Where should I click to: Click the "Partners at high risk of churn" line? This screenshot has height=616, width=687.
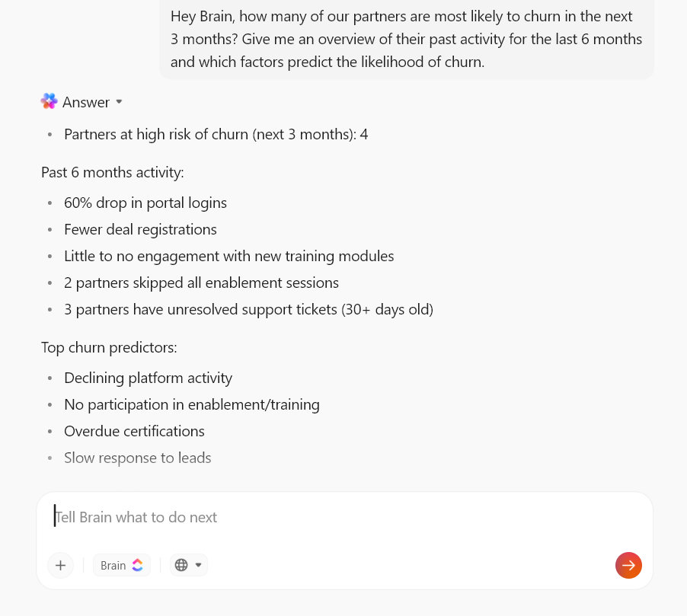216,134
